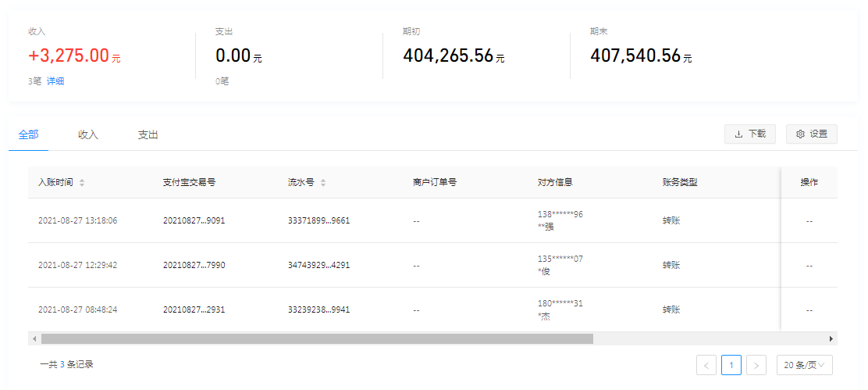Screen dimensions: 868x390
Task: Click the 对方信息 column header
Action: (x=555, y=183)
